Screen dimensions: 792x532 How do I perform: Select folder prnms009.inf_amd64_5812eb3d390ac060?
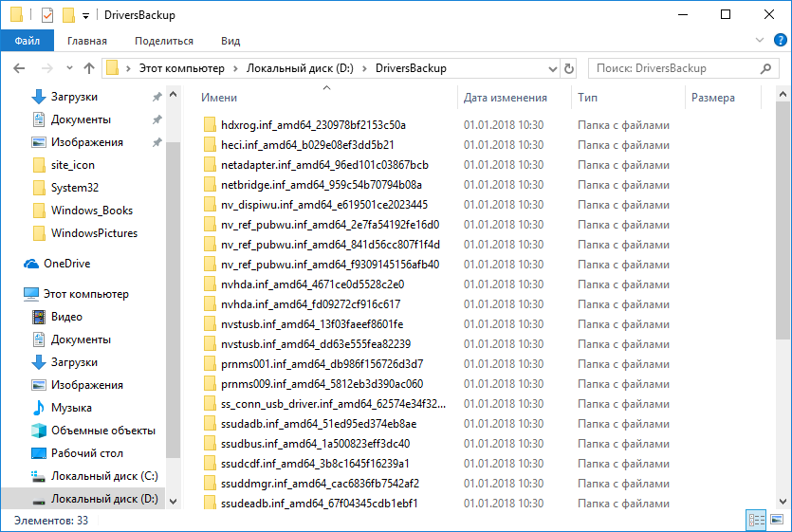pos(322,383)
